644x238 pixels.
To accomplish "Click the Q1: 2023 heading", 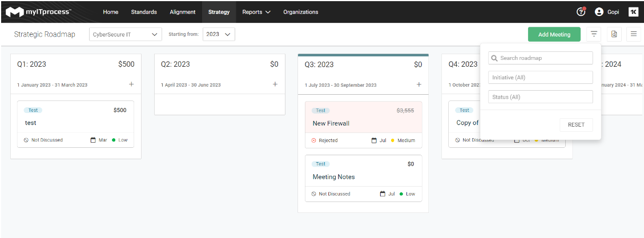I will coord(31,64).
